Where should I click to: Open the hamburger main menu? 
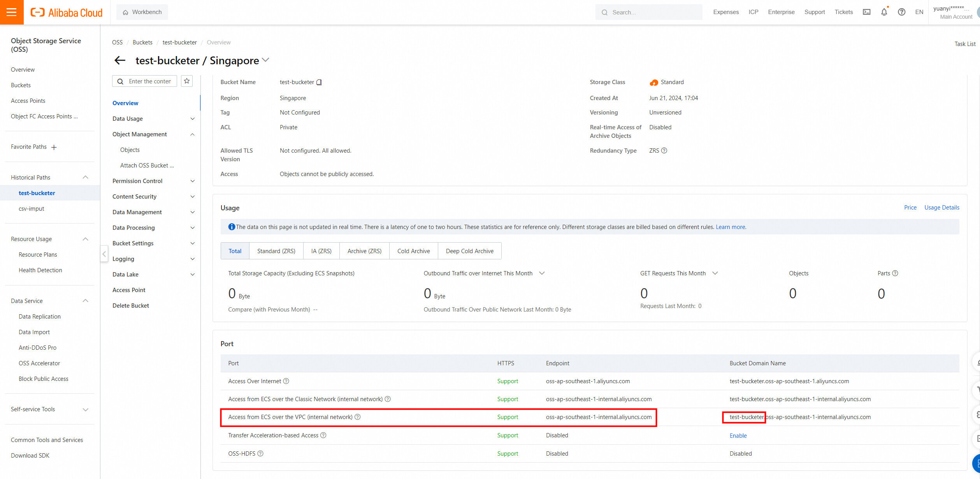pos(12,12)
